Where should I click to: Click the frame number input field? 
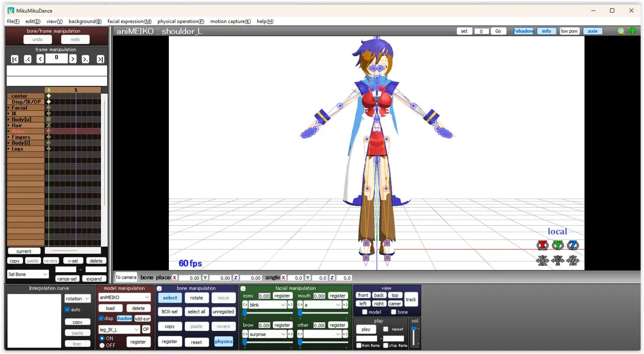pos(56,58)
